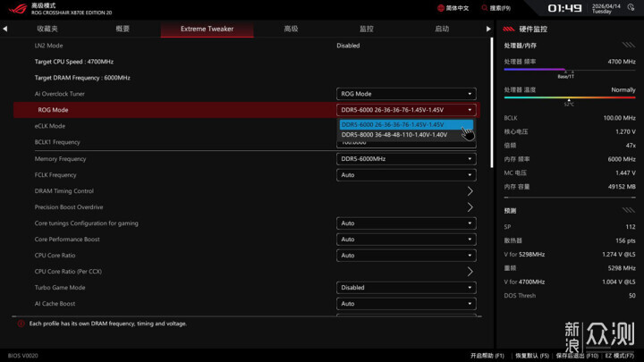Viewport: 644px width, 362px height.
Task: Open the AI Cache Boost dropdown
Action: click(406, 304)
